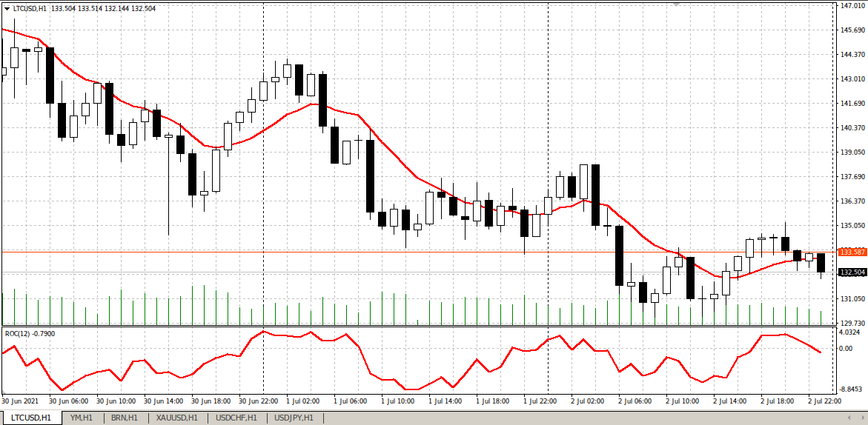Click the 2 Jul 22:00 time axis label
Screen dimensions: 868x425
click(x=824, y=401)
